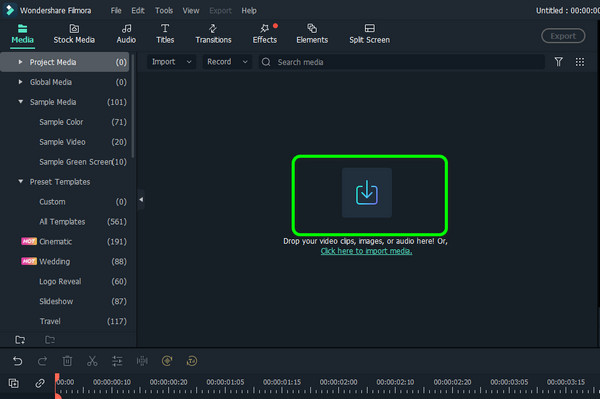Click the motion tracking circular icon
The height and width of the screenshot is (399, 600).
pyautogui.click(x=167, y=361)
